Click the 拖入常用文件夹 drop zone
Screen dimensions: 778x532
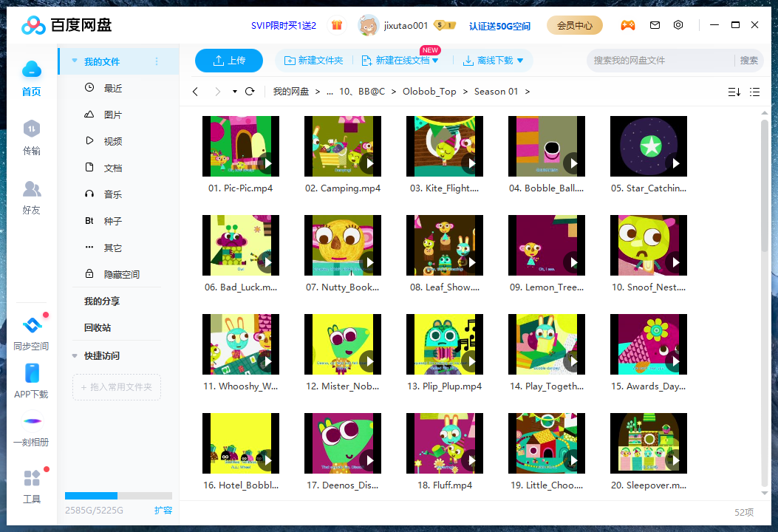[x=117, y=387]
